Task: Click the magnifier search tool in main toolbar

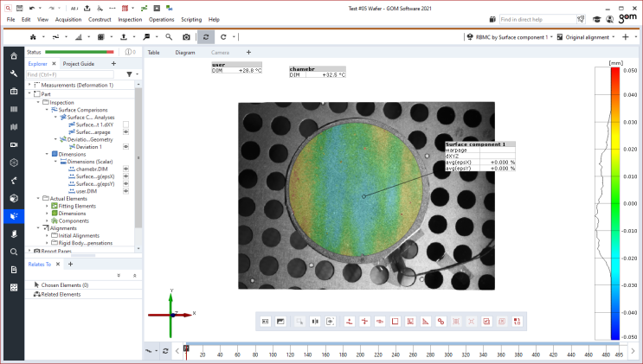Action: tap(169, 37)
